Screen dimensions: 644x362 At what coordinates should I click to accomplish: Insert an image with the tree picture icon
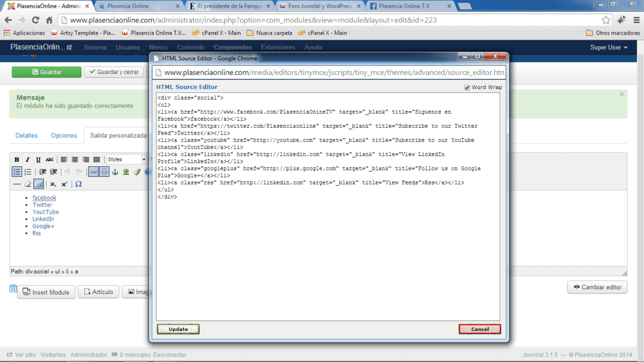point(126,172)
